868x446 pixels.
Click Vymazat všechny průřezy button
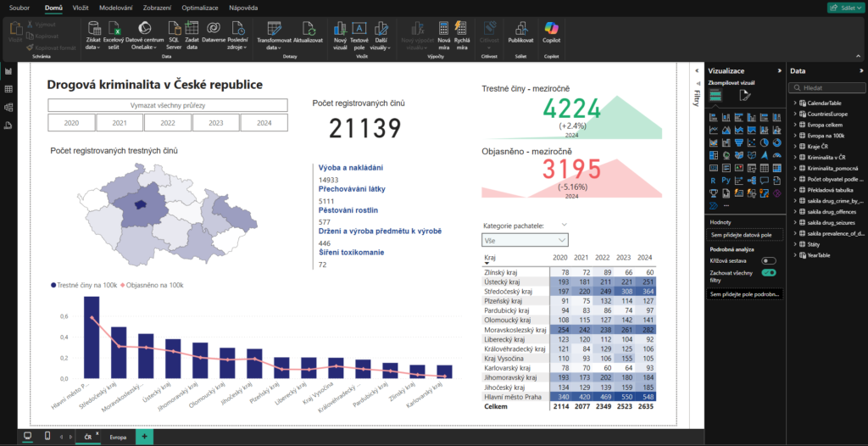coord(168,105)
